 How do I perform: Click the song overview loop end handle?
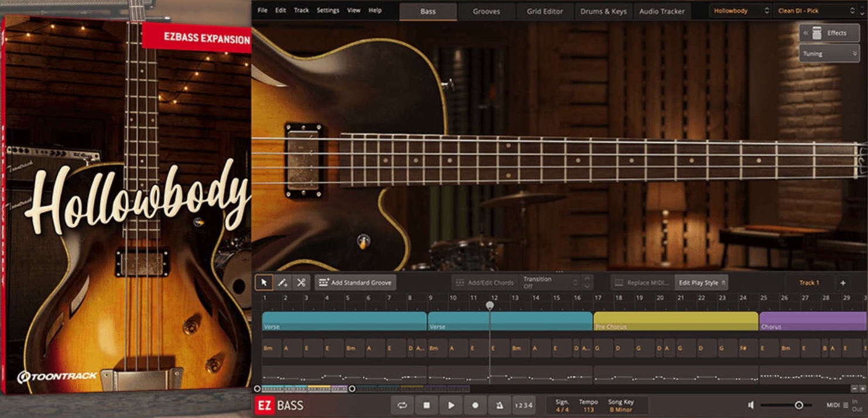click(352, 389)
